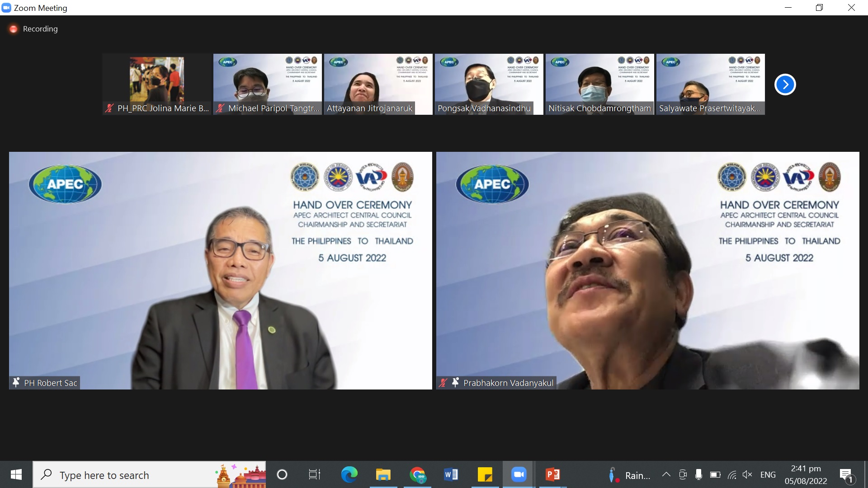Viewport: 868px width, 488px height.
Task: Click the microphone tray icon
Action: [x=698, y=474]
